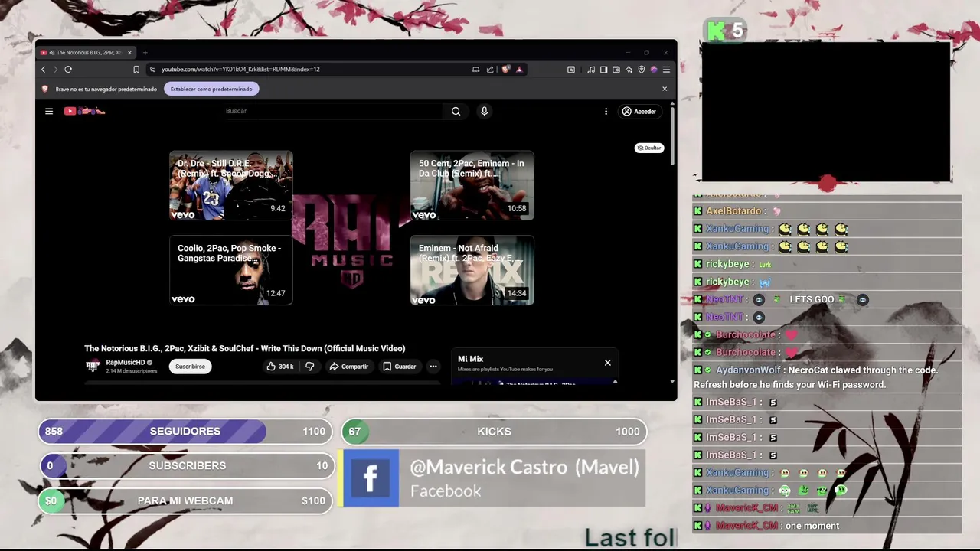Open Eminem Not Afraid Remix thumbnail
This screenshot has width=980, height=551.
[x=472, y=270]
